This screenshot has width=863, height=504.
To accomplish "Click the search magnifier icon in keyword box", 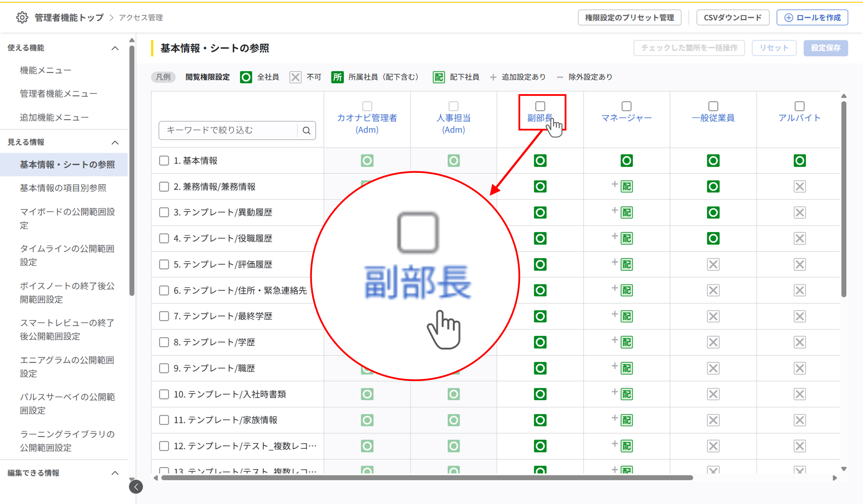I will pos(306,131).
